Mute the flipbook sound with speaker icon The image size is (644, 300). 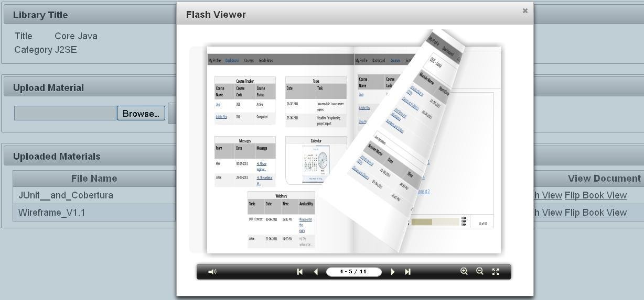click(x=212, y=272)
